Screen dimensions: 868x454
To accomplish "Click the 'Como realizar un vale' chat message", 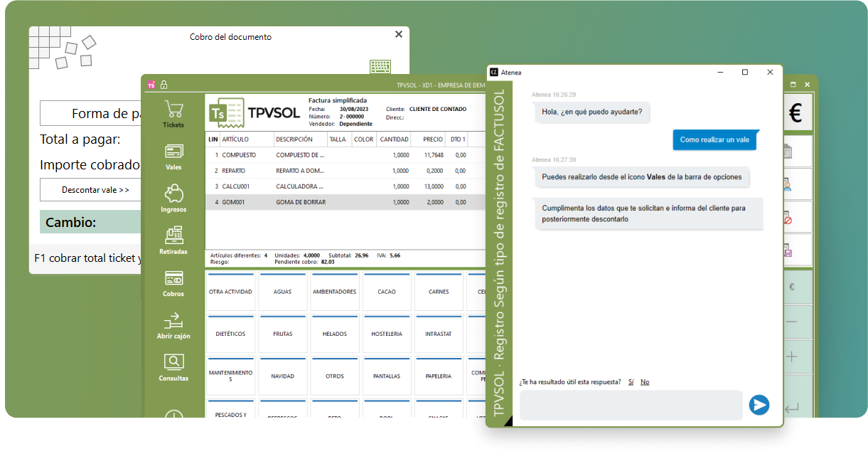I will coord(714,140).
